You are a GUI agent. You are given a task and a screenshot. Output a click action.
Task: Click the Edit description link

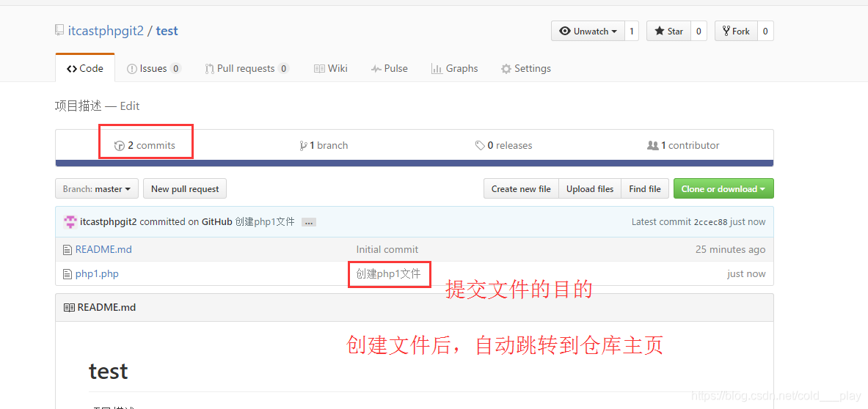[130, 106]
